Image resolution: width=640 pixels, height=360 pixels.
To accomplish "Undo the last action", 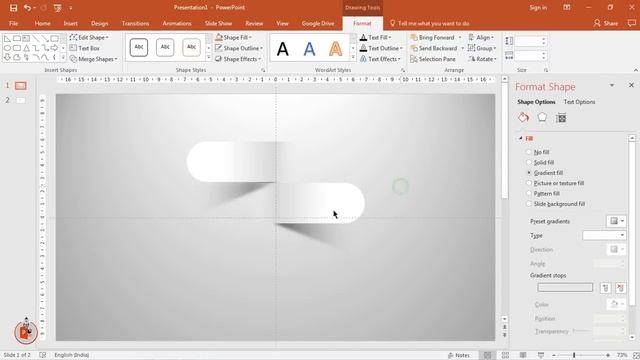I will tap(27, 8).
